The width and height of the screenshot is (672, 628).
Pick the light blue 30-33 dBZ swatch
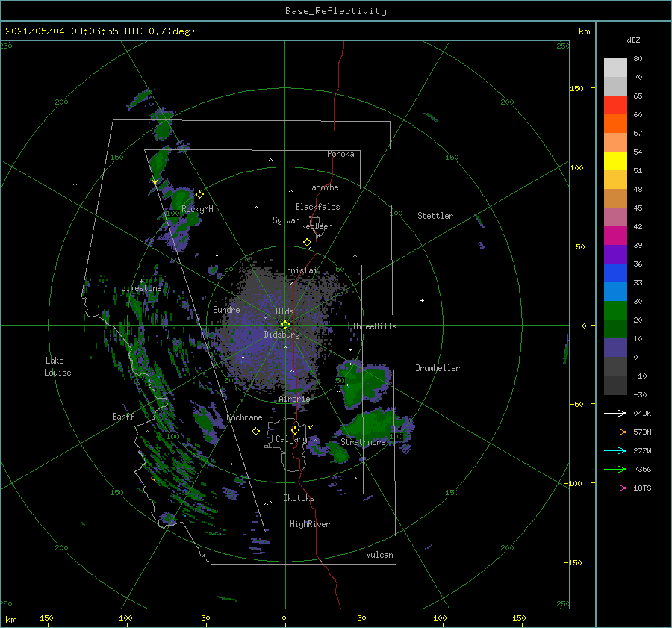(x=615, y=292)
